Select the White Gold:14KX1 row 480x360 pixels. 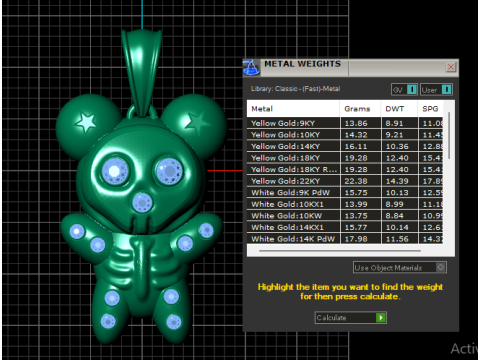[345, 227]
